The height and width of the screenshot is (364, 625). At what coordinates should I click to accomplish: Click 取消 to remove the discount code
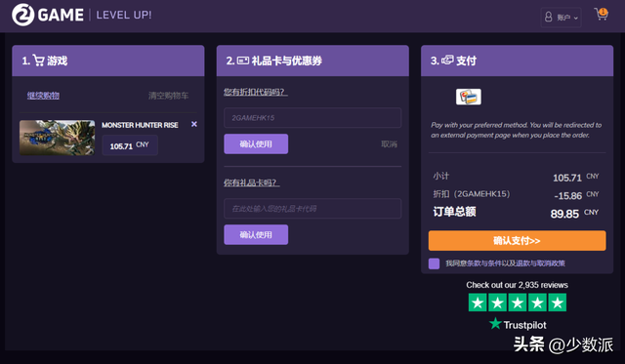pyautogui.click(x=389, y=144)
